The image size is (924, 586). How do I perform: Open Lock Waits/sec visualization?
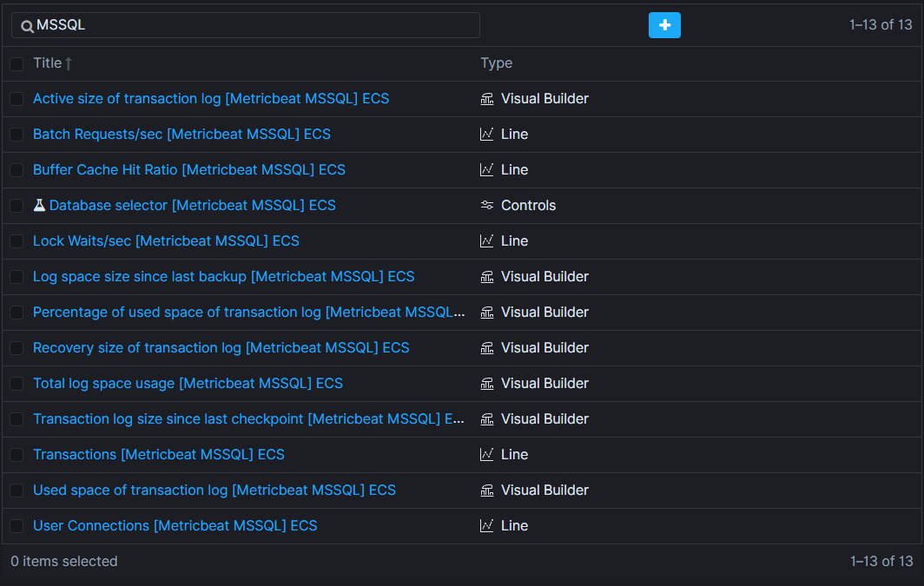pyautogui.click(x=166, y=240)
